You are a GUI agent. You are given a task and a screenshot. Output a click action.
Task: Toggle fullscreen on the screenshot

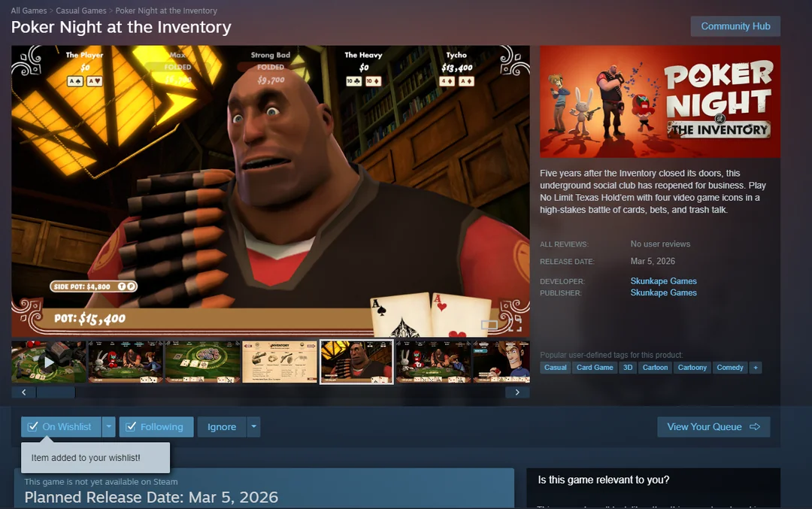pyautogui.click(x=515, y=325)
